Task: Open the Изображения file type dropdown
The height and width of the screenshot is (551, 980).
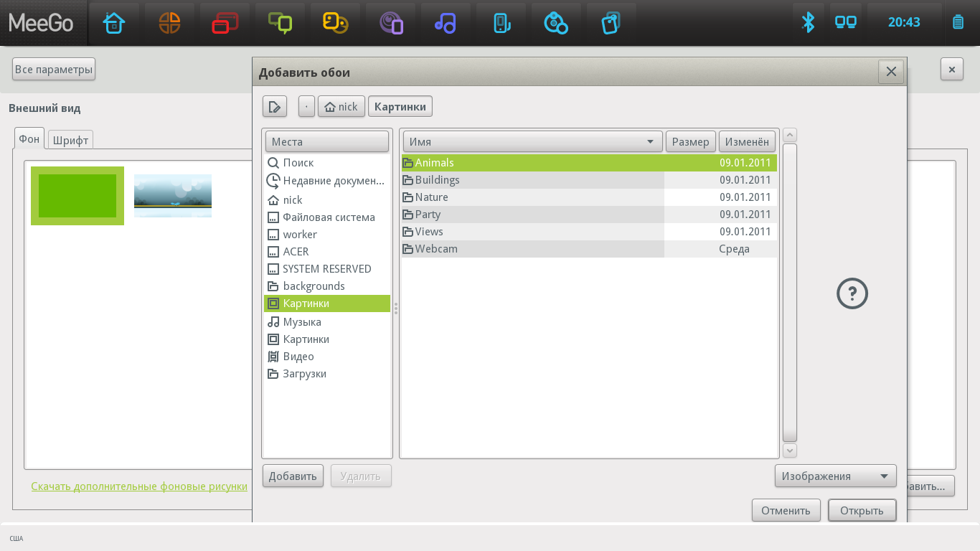Action: point(835,476)
